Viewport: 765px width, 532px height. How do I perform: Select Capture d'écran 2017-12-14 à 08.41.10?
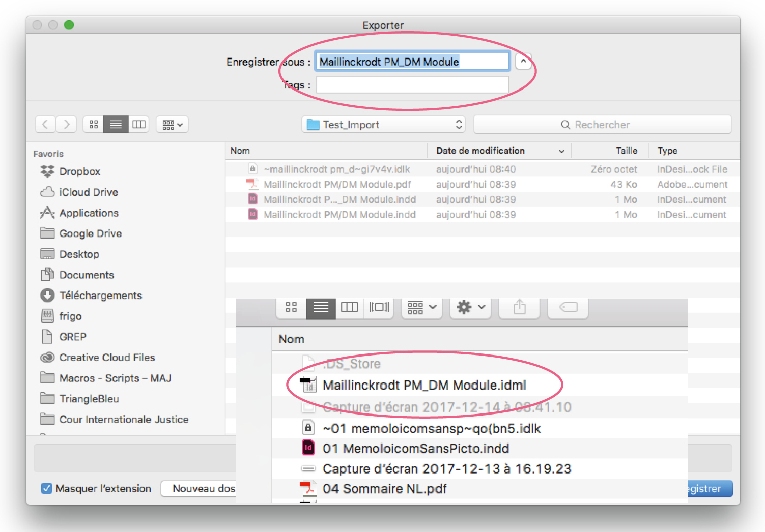click(x=479, y=407)
